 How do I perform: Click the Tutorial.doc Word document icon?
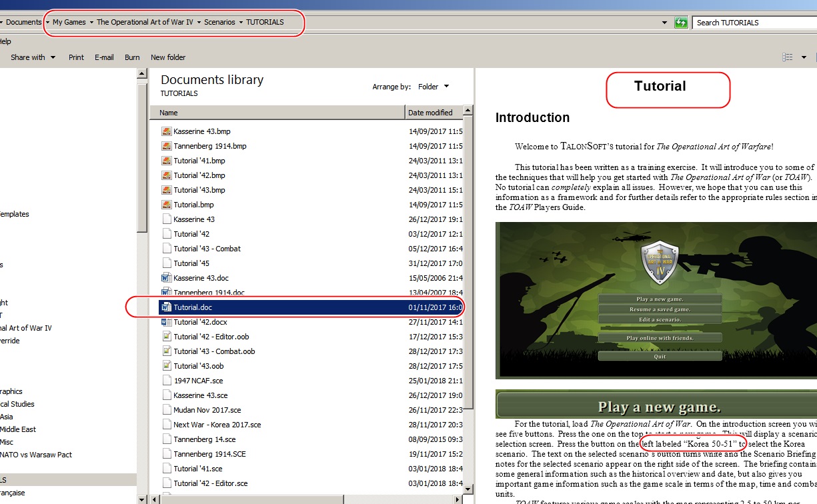pos(167,307)
